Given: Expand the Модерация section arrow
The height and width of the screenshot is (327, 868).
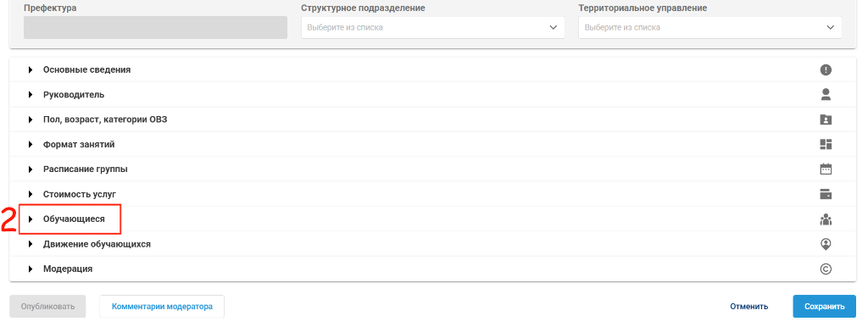Looking at the screenshot, I should coord(31,269).
